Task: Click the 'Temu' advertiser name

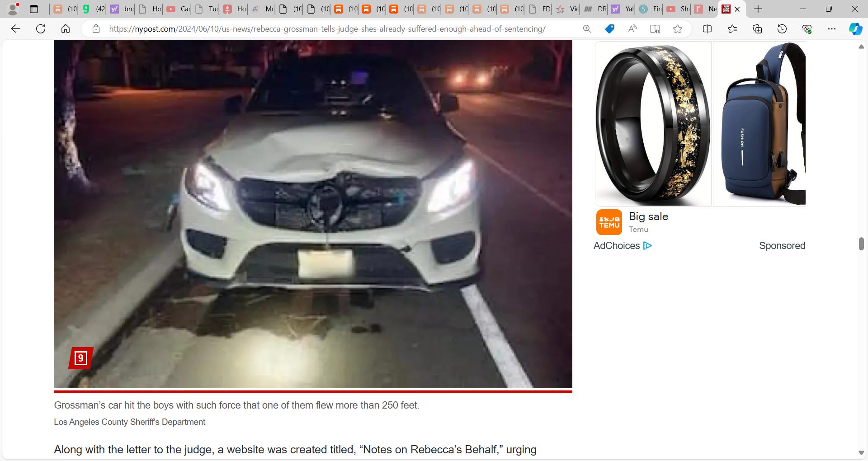Action: (638, 230)
